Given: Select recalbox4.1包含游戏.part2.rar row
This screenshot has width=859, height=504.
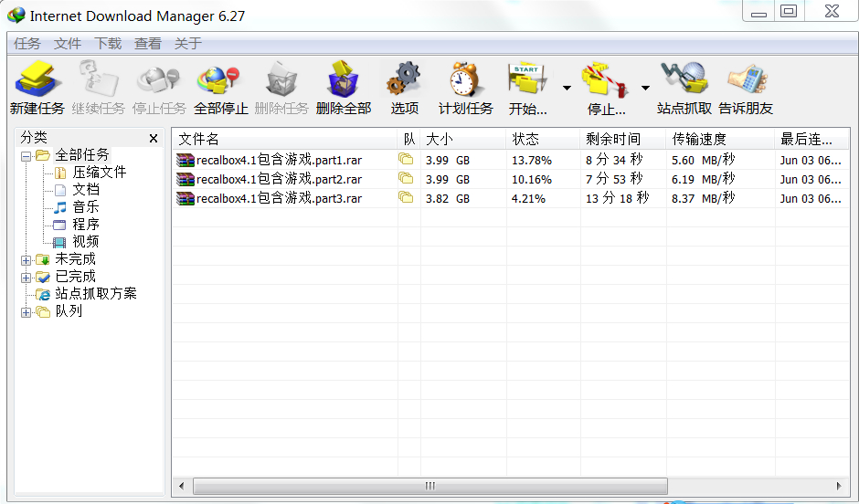Looking at the screenshot, I should [x=511, y=179].
